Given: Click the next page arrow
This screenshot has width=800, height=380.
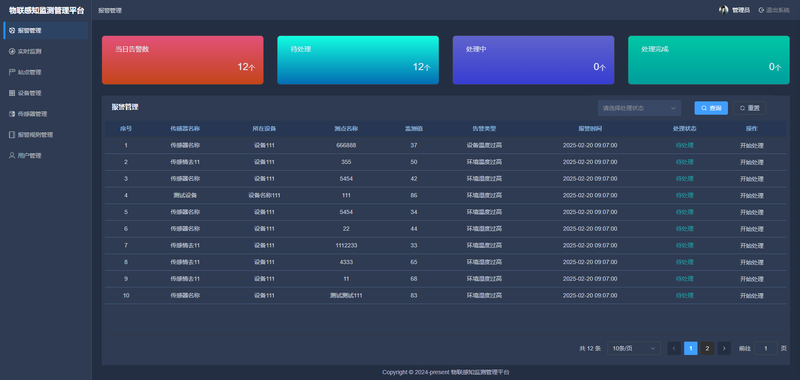Looking at the screenshot, I should coord(724,348).
